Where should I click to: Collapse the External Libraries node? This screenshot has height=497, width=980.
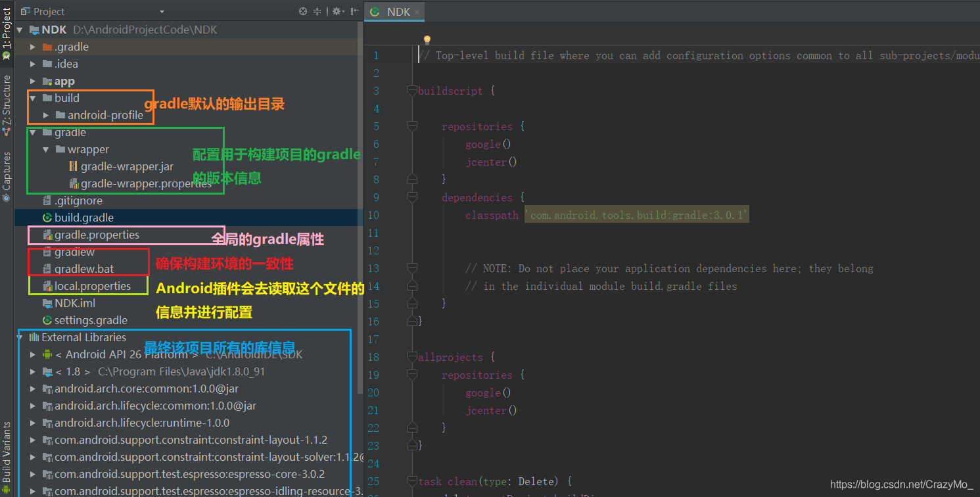coord(20,337)
